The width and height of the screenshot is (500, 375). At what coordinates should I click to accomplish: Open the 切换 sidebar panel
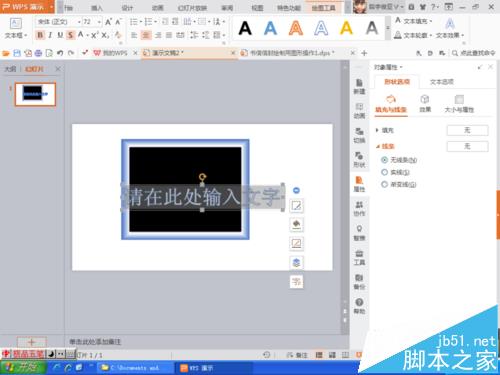[359, 135]
